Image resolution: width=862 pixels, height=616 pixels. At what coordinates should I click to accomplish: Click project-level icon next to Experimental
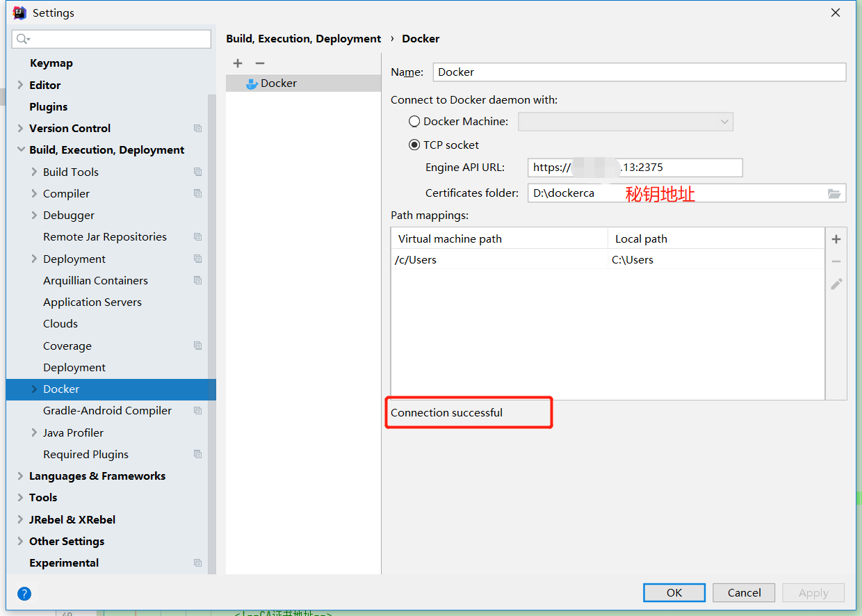click(x=198, y=563)
